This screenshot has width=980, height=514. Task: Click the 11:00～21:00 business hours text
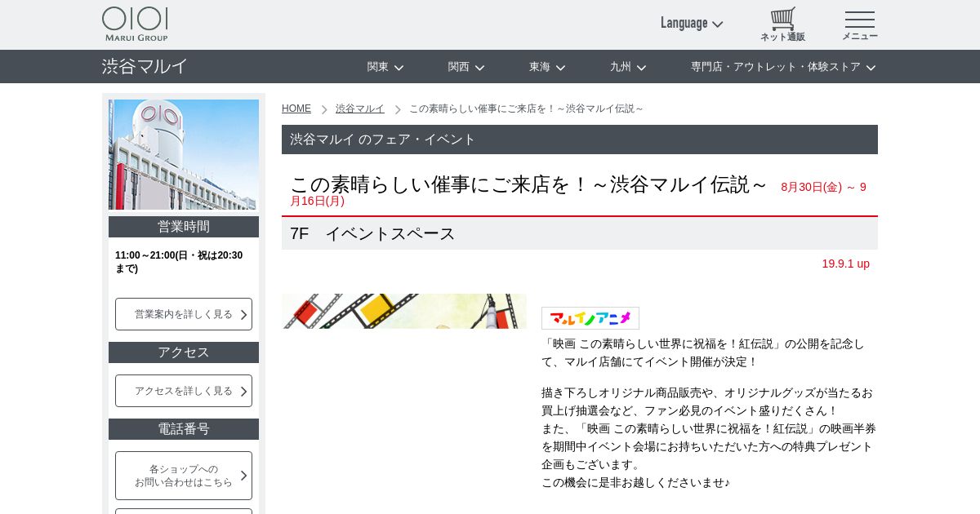179,262
